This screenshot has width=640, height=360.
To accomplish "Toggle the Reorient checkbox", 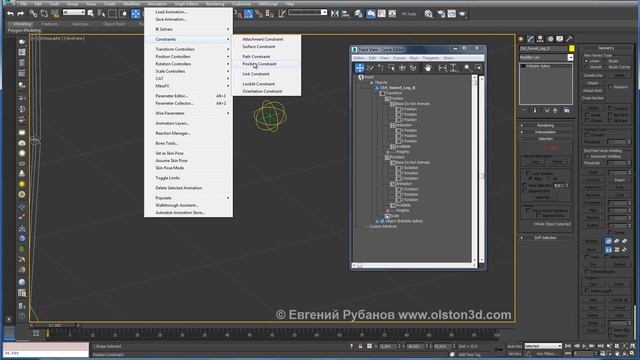I will pos(610,87).
